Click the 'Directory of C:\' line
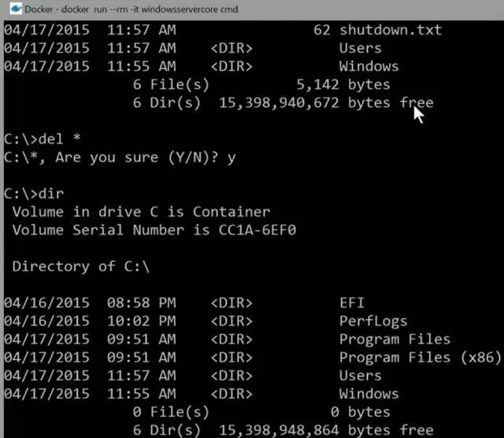The image size is (504, 438). click(x=80, y=266)
